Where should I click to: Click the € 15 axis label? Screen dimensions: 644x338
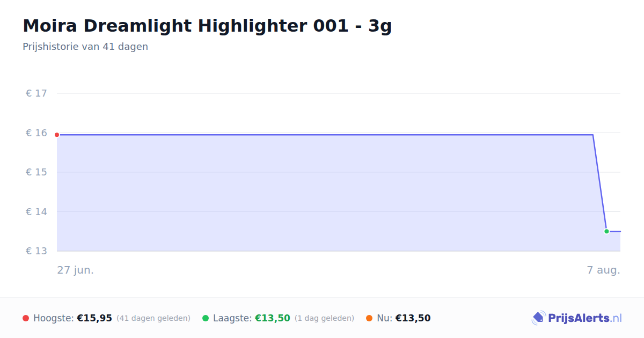(x=36, y=172)
